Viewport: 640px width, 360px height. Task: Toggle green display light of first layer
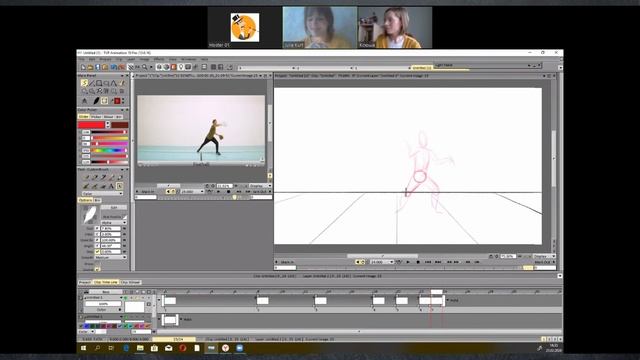click(126, 298)
